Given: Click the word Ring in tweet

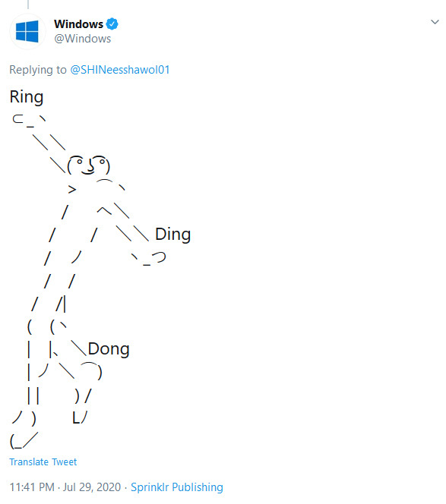Looking at the screenshot, I should pyautogui.click(x=27, y=97).
